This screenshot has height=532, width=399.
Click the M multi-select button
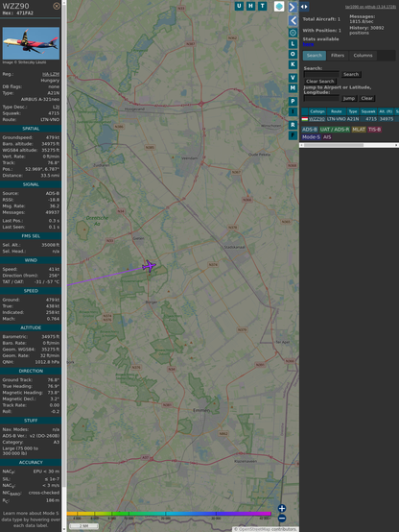click(x=293, y=88)
